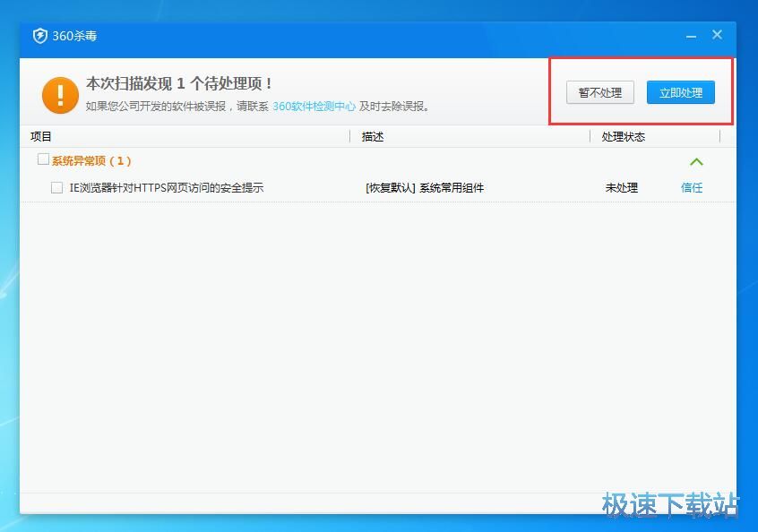Open the 360软件检测中心 link
The height and width of the screenshot is (532, 758).
click(x=314, y=107)
